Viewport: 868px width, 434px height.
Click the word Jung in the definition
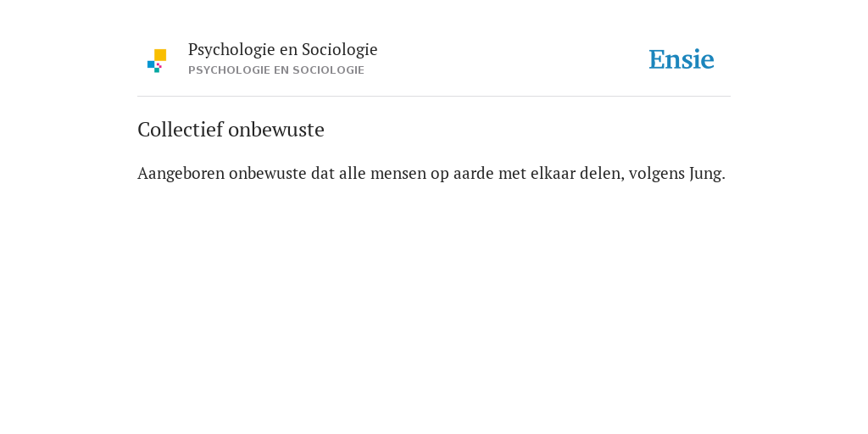(x=707, y=174)
